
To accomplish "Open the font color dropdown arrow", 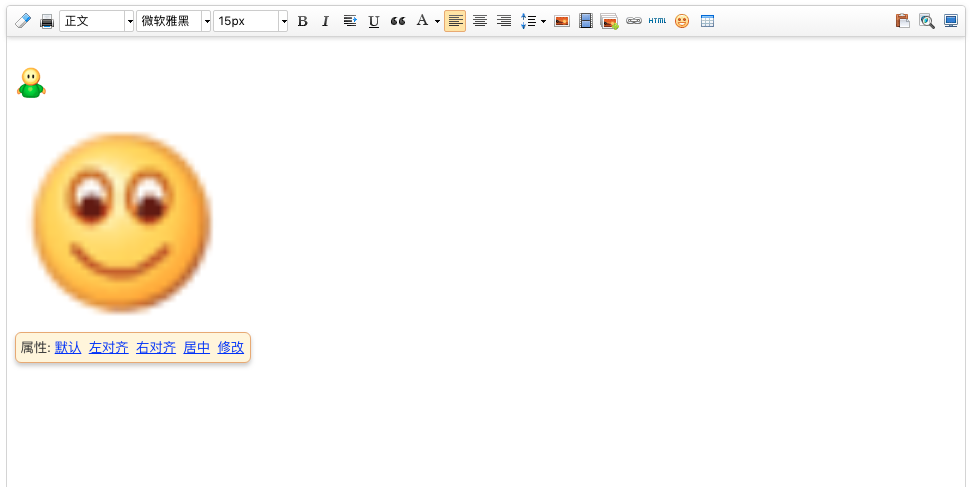I will [437, 22].
